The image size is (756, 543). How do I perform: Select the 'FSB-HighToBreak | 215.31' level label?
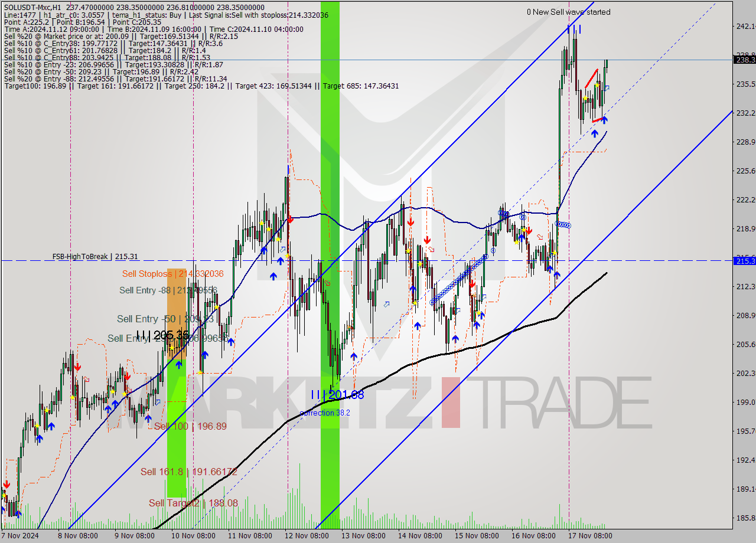[x=95, y=257]
